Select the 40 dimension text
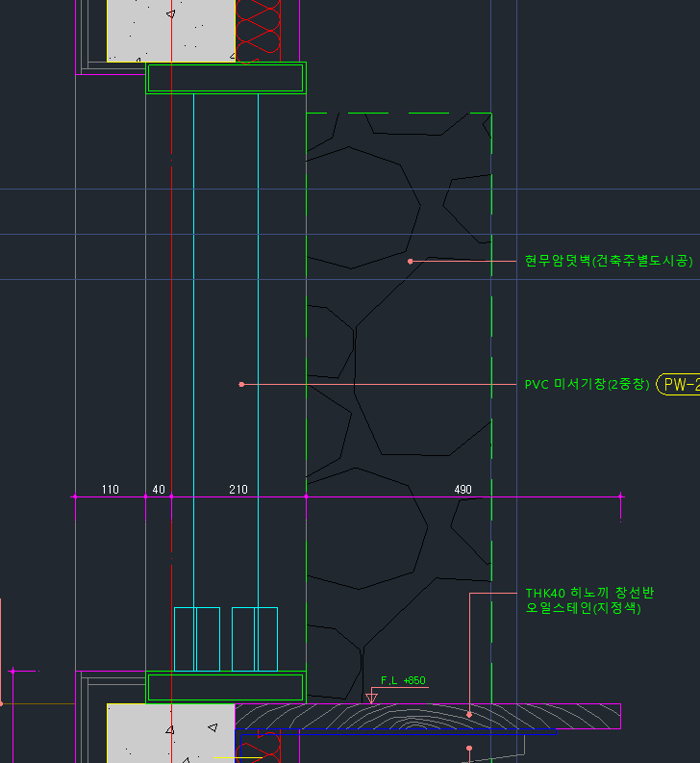This screenshot has width=700, height=763. click(159, 490)
